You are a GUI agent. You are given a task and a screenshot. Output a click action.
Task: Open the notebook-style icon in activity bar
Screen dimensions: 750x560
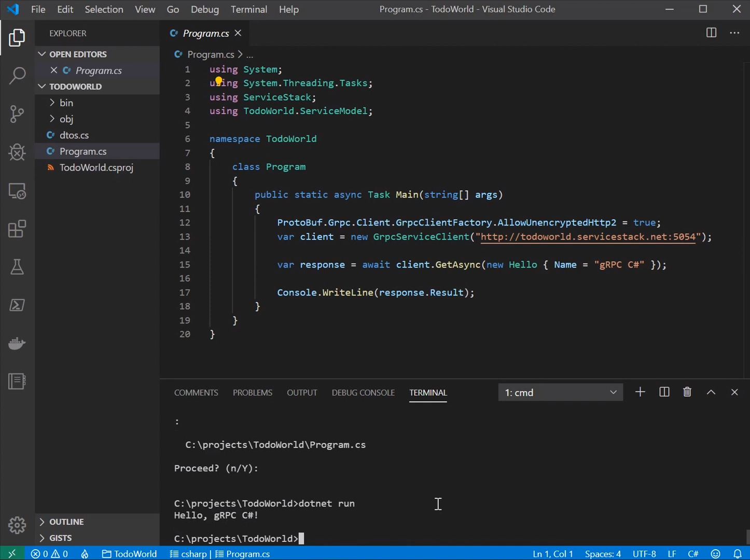17,382
